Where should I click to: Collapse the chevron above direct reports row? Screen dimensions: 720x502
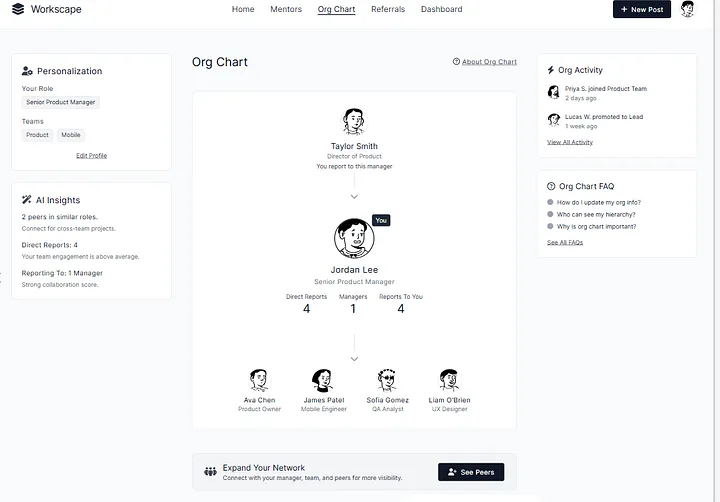click(x=354, y=359)
